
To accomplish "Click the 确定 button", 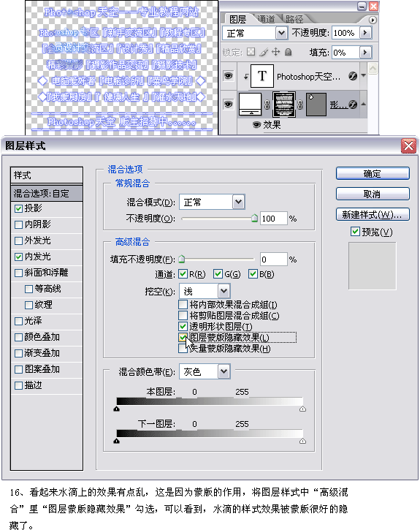I will [373, 173].
